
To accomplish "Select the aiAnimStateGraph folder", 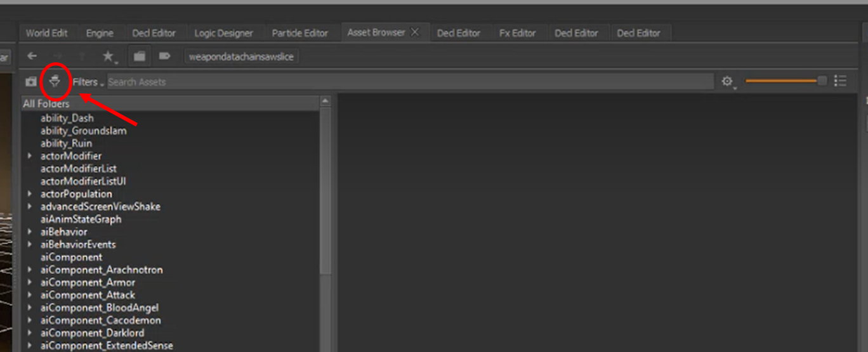I will pos(81,219).
